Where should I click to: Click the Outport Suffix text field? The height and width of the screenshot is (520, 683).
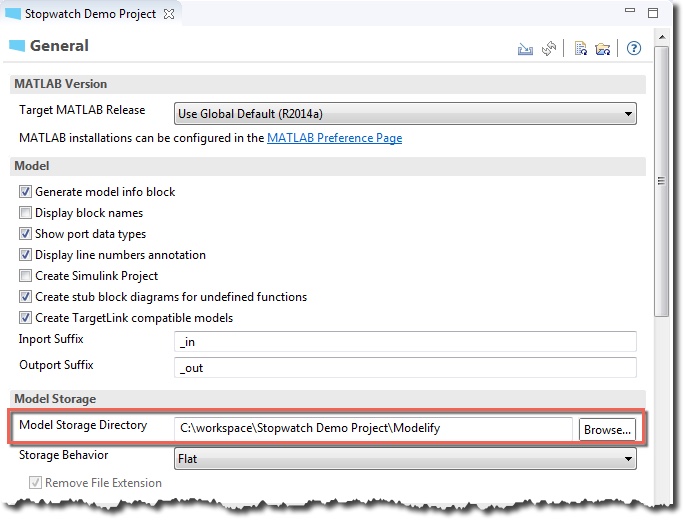coord(405,368)
